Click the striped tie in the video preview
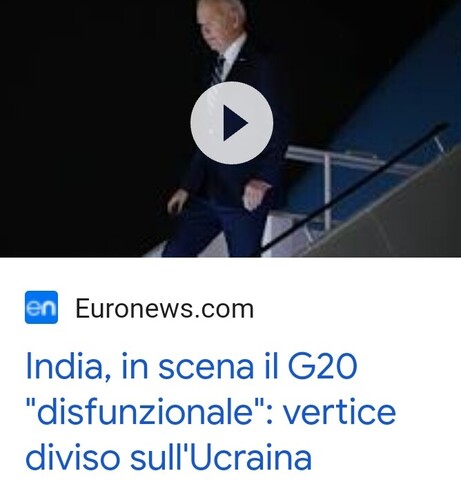Image resolution: width=461 pixels, height=500 pixels. [218, 69]
